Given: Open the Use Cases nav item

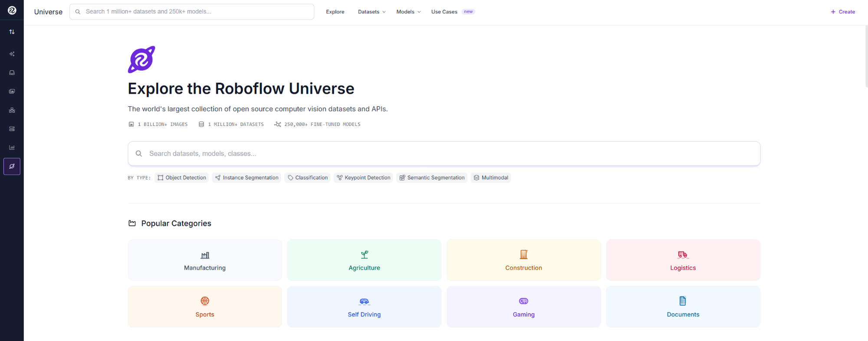Looking at the screenshot, I should 444,12.
